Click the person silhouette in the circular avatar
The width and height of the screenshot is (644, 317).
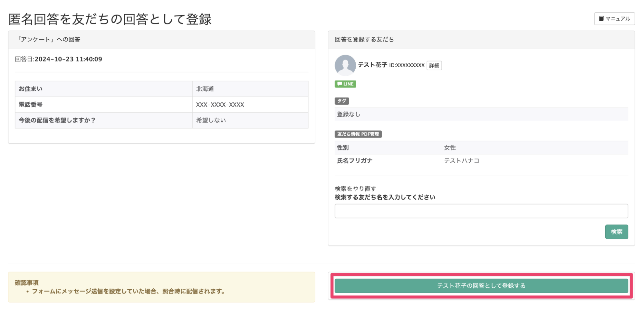pos(345,65)
